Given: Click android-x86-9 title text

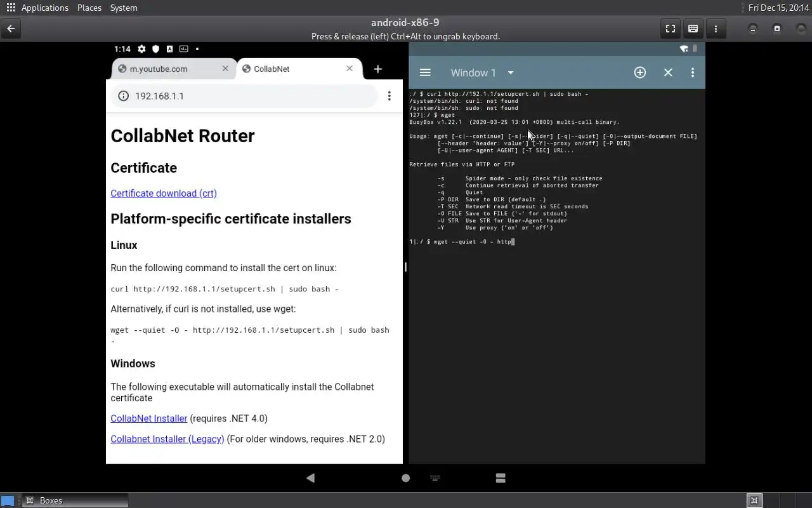Looking at the screenshot, I should coord(405,23).
